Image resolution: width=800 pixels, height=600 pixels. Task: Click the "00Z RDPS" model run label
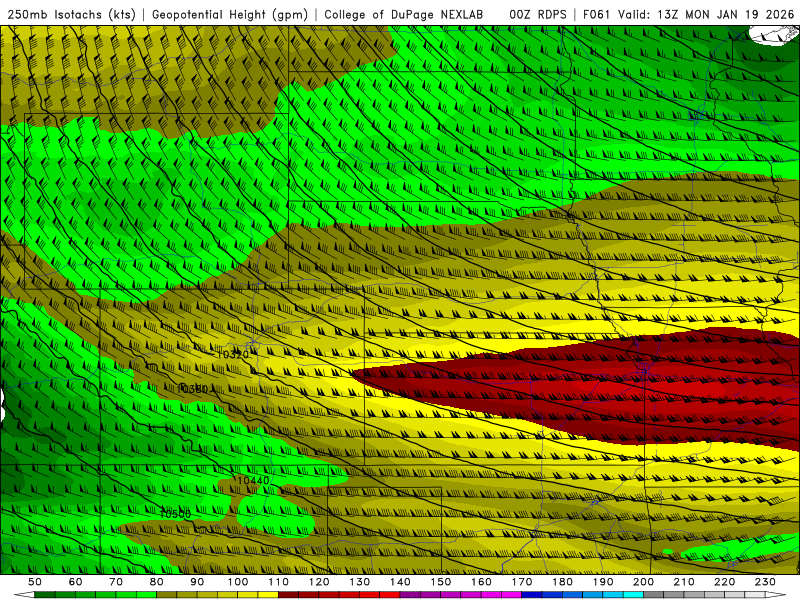click(x=538, y=15)
